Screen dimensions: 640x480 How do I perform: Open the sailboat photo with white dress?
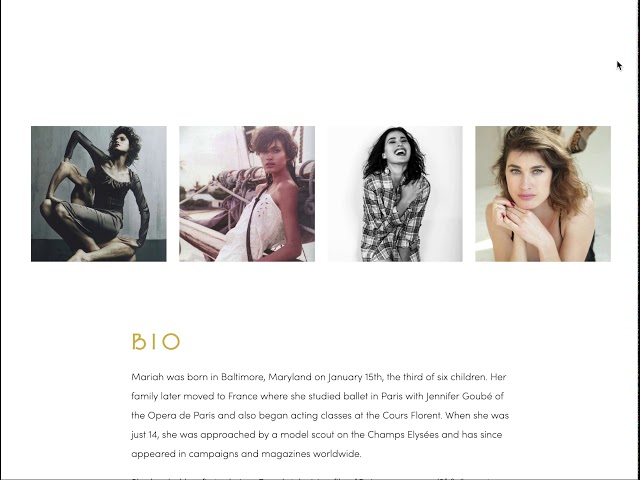tap(247, 194)
